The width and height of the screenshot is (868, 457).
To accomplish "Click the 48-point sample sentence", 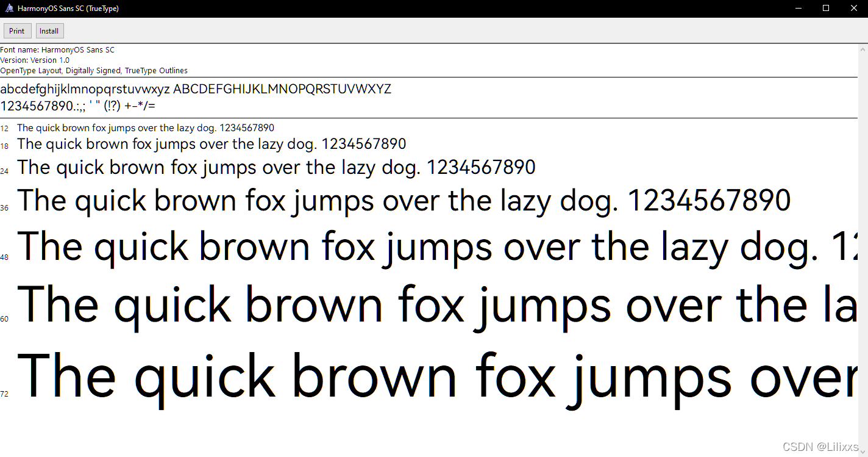I will point(438,248).
